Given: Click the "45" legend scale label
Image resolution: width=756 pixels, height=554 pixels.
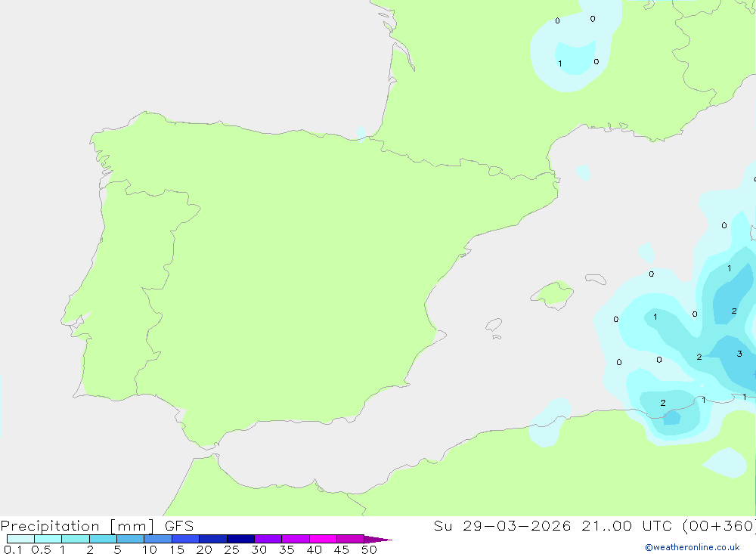Looking at the screenshot, I should point(342,549).
